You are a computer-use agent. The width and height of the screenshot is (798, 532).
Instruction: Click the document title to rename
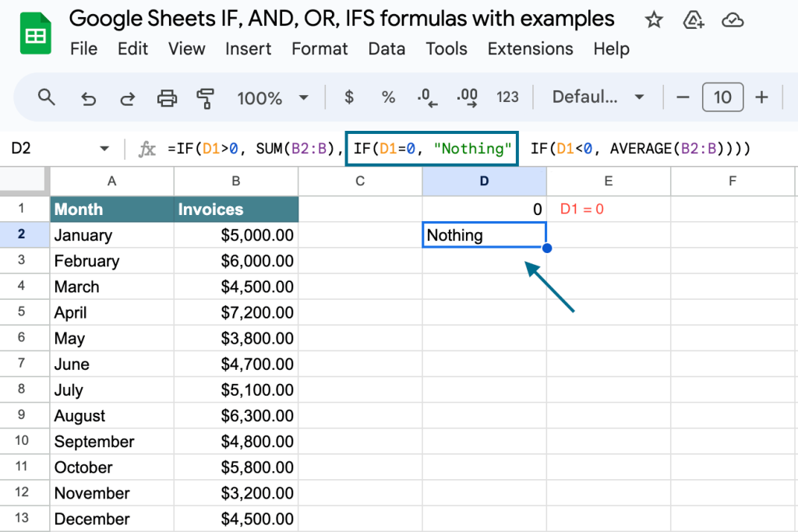[341, 19]
